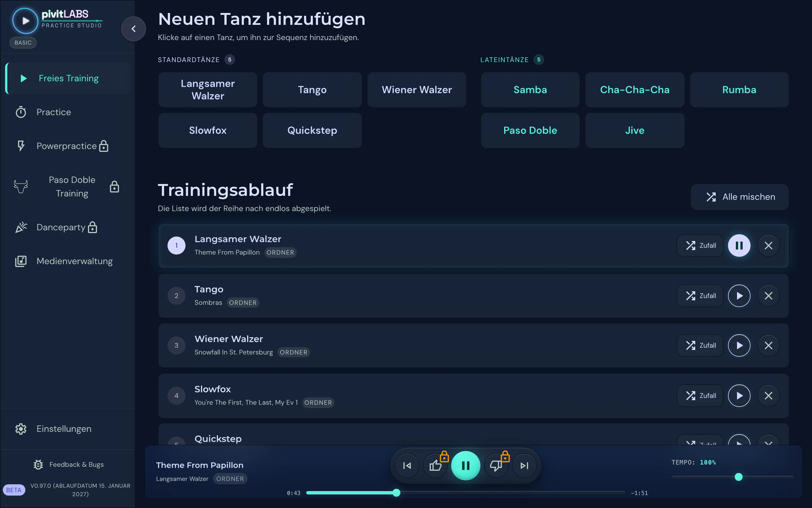The width and height of the screenshot is (812, 508).
Task: Dislike the current song with thumbs down
Action: pyautogui.click(x=496, y=466)
